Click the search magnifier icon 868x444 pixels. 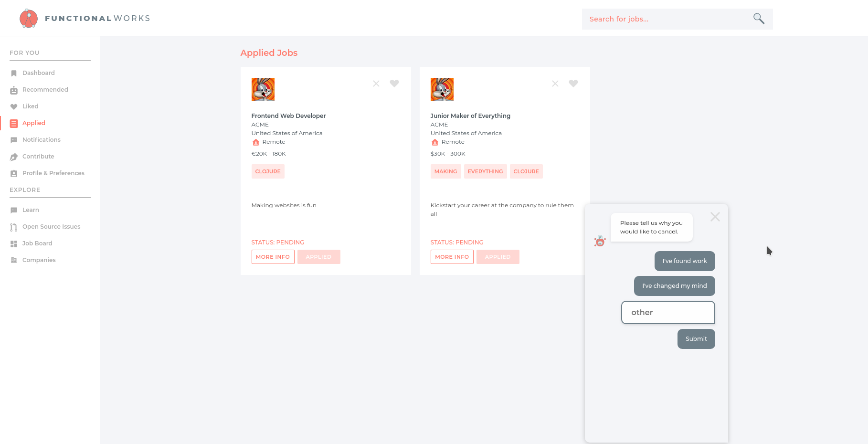tap(759, 19)
